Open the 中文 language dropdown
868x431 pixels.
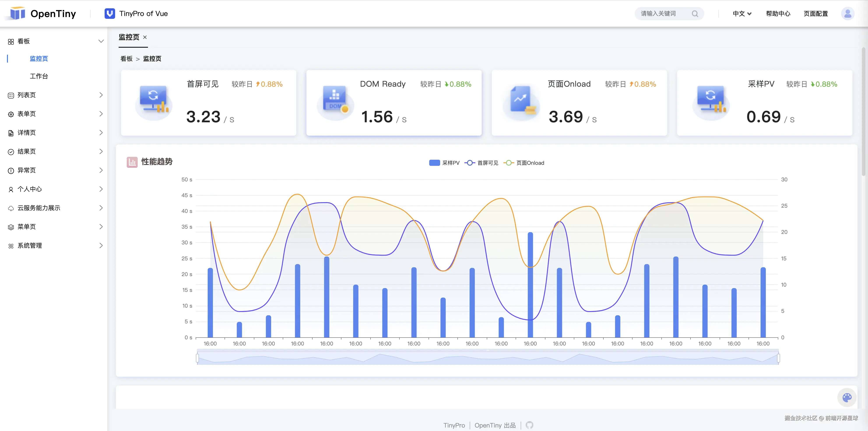coord(742,14)
